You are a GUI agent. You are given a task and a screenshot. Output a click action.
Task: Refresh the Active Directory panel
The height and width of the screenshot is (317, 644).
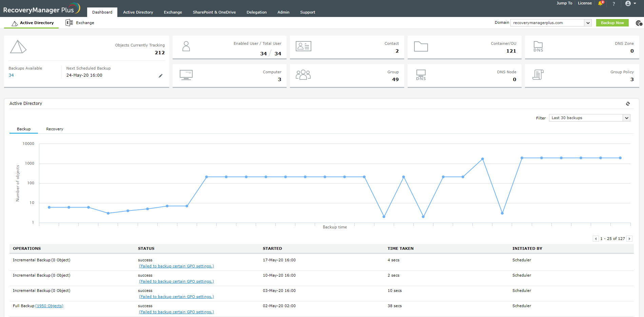(x=628, y=104)
